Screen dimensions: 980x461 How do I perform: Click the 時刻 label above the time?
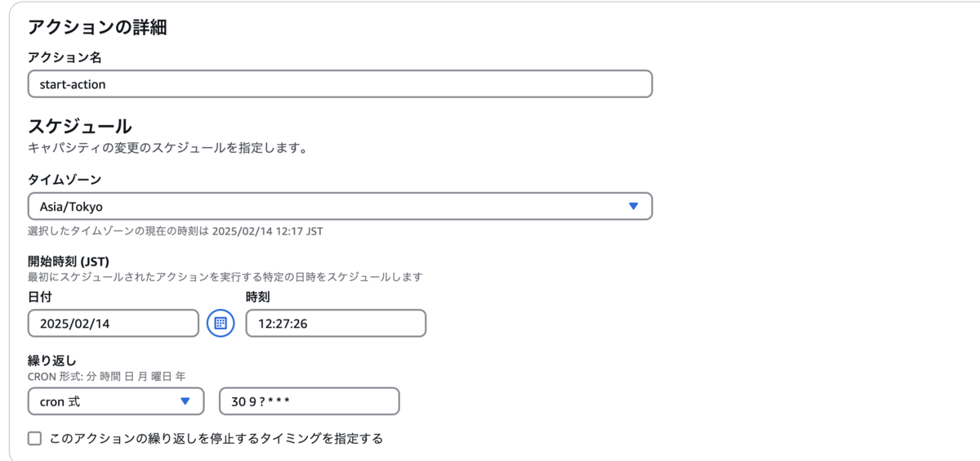click(258, 298)
